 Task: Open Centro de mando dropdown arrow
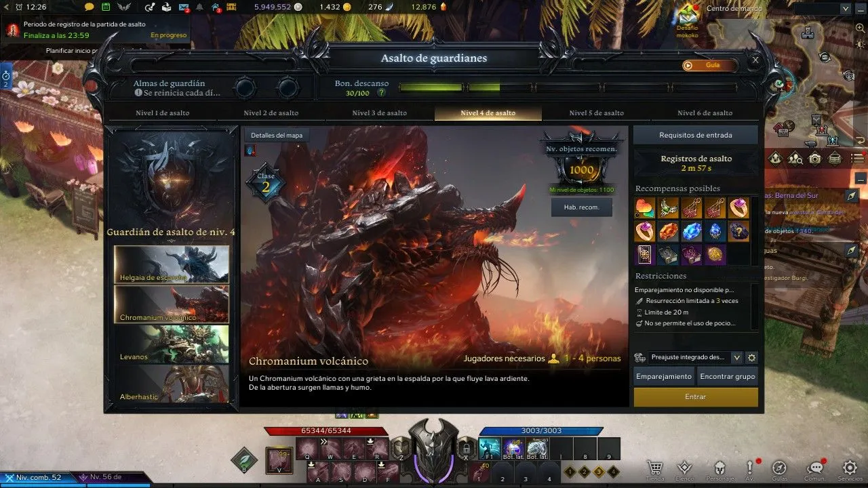[x=845, y=9]
